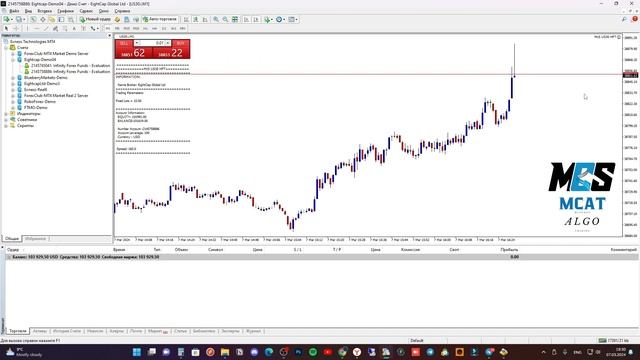The image size is (640, 360).
Task: Show the Market Watch window
Action: pos(33,19)
